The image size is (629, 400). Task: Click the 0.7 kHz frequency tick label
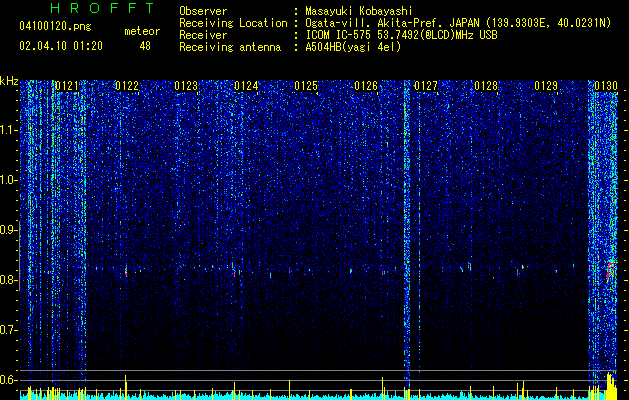8,330
